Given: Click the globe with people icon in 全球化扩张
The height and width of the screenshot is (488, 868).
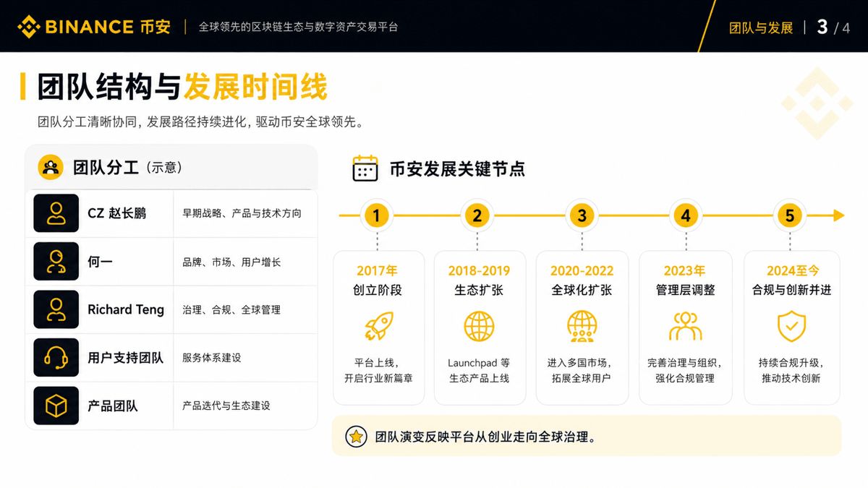Looking at the screenshot, I should click(x=582, y=326).
